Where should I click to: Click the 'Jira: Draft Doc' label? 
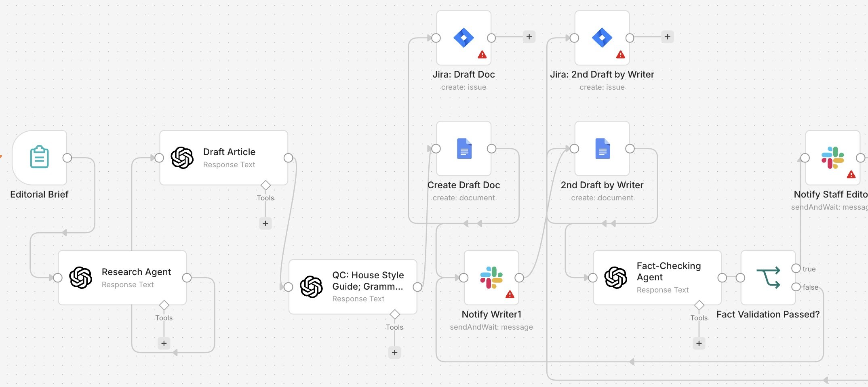(463, 74)
